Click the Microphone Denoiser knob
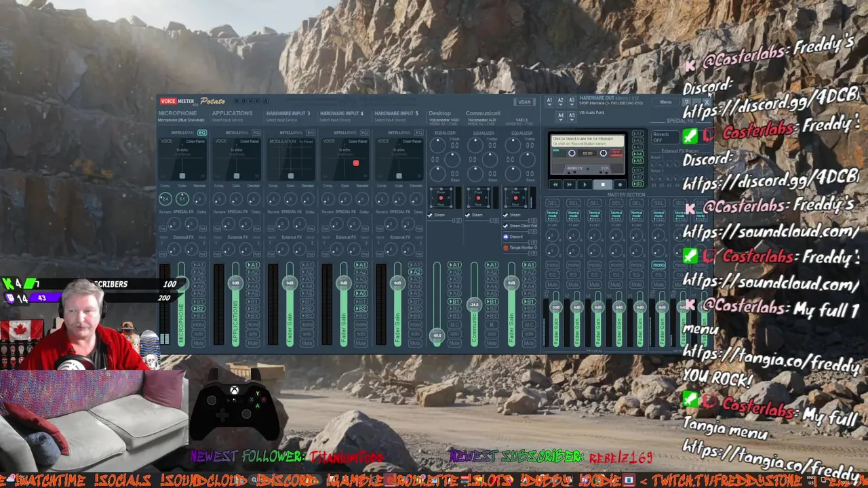This screenshot has height=488, width=868. coord(199,199)
